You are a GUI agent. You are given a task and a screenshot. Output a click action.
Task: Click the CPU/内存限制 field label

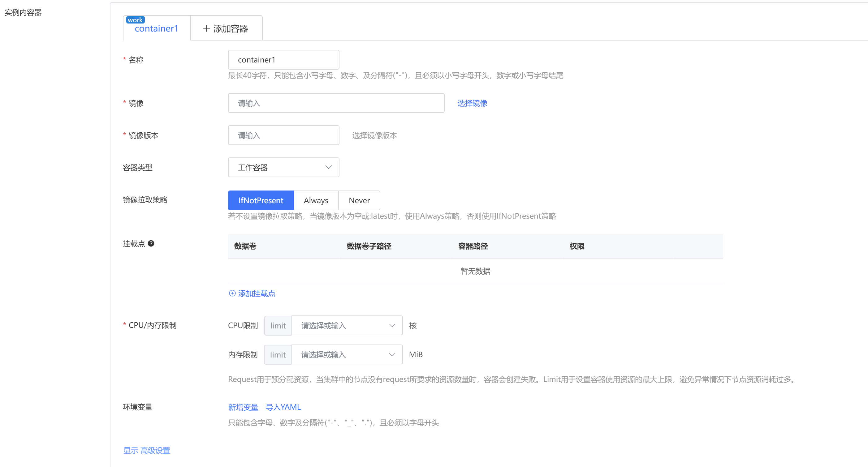[x=152, y=325]
